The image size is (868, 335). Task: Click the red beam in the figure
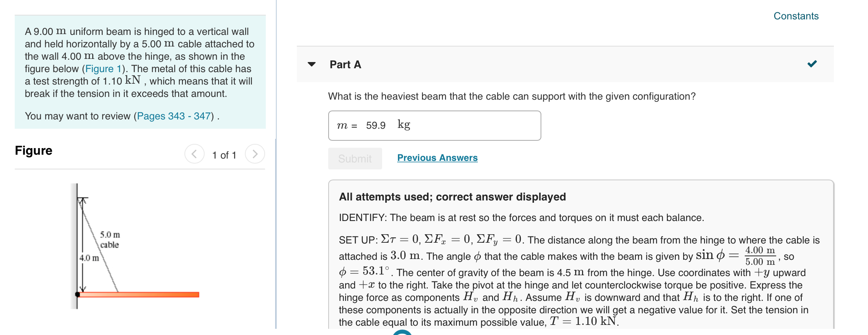(x=139, y=294)
